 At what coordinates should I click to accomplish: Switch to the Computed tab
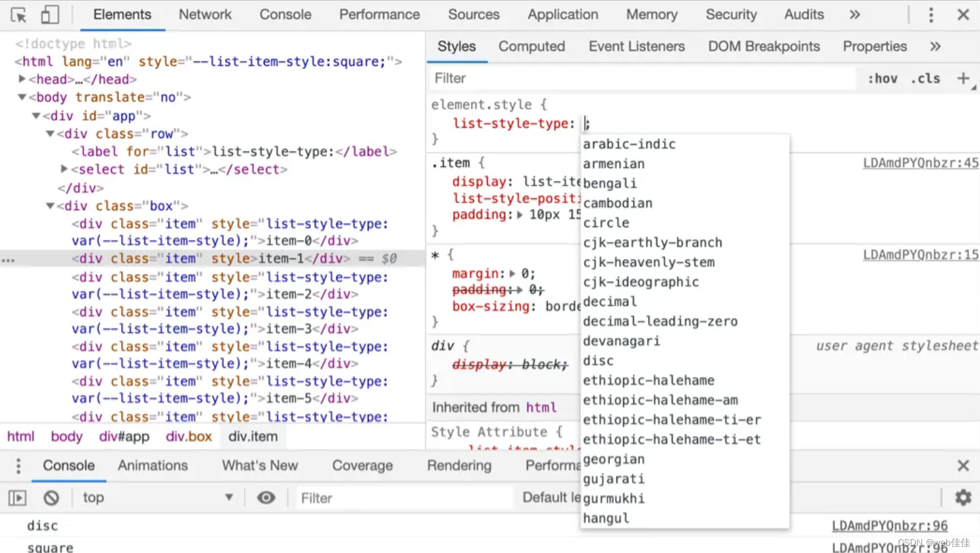point(531,46)
